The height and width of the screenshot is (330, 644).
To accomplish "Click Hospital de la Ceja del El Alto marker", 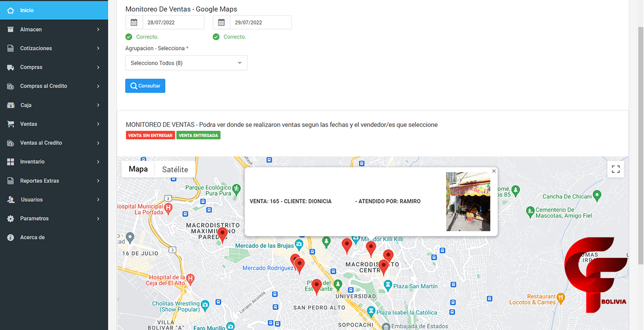I will [190, 278].
